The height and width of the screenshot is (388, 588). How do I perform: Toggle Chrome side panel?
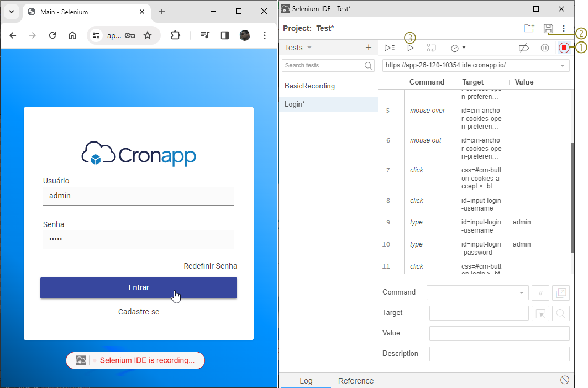225,35
